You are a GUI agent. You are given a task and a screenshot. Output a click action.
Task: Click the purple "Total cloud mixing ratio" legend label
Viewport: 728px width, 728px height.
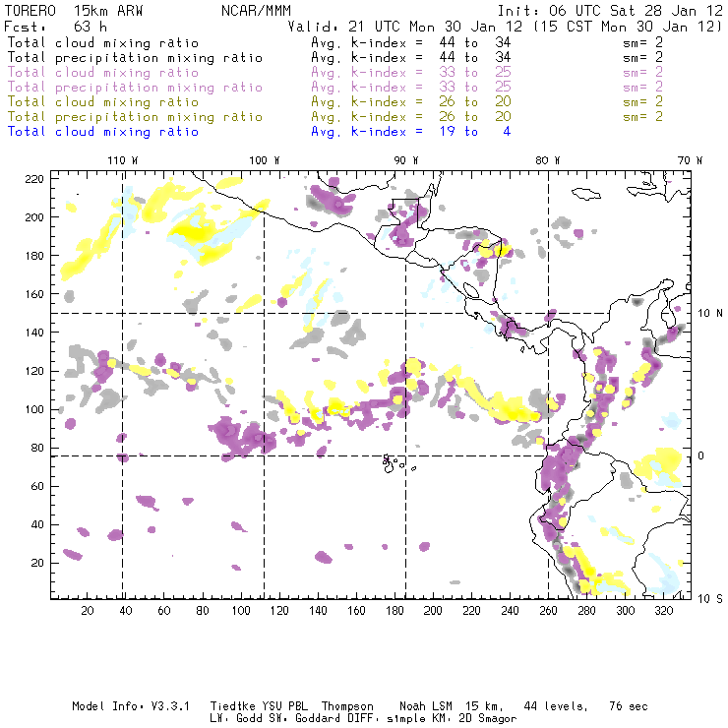point(103,73)
